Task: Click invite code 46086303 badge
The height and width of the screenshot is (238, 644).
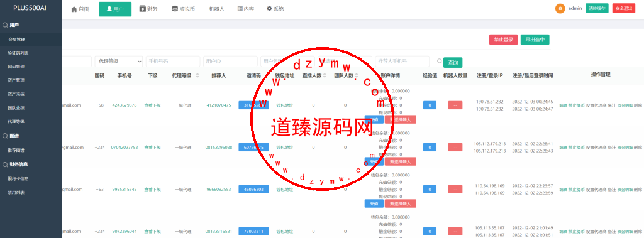Action: tap(254, 189)
